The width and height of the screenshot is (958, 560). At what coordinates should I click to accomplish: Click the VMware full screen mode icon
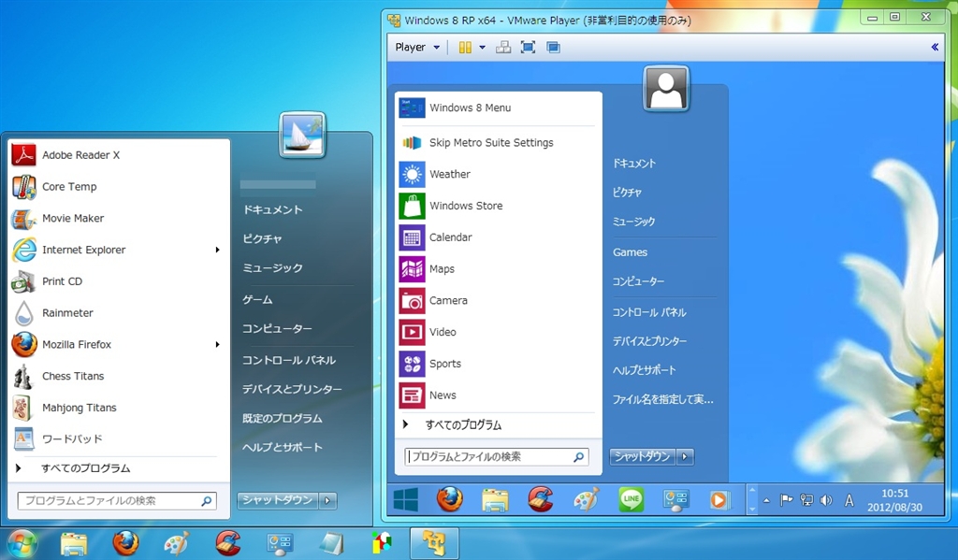[x=528, y=47]
